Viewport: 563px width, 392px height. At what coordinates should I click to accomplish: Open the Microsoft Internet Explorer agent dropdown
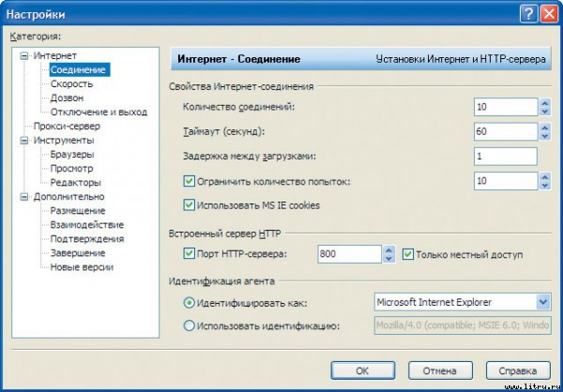tap(542, 302)
